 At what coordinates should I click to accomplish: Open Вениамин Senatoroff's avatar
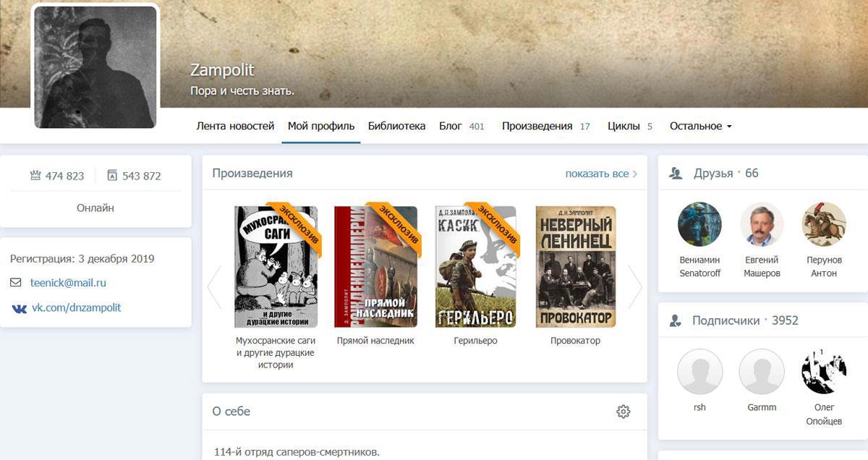click(x=700, y=224)
